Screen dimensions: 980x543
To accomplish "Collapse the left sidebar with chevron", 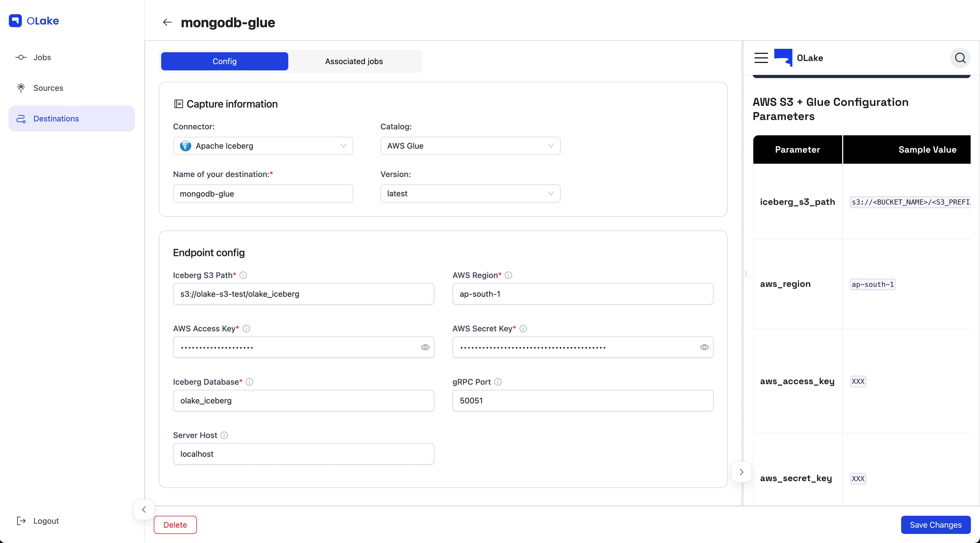I will (144, 509).
